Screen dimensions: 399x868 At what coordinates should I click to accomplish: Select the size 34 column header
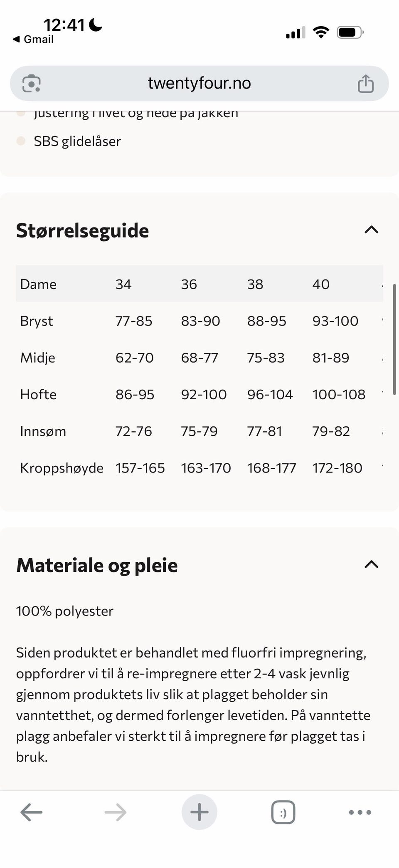[123, 284]
